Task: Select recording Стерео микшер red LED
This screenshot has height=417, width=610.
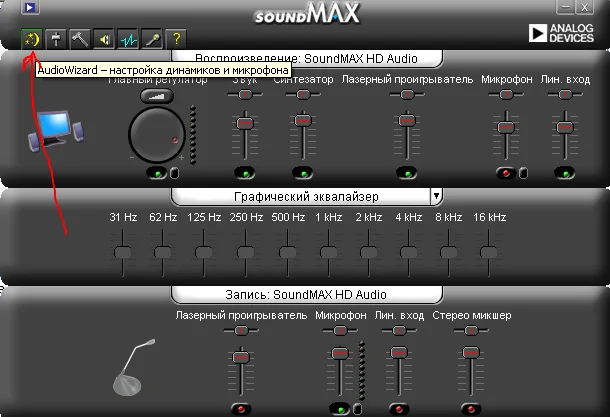Action: (x=471, y=409)
